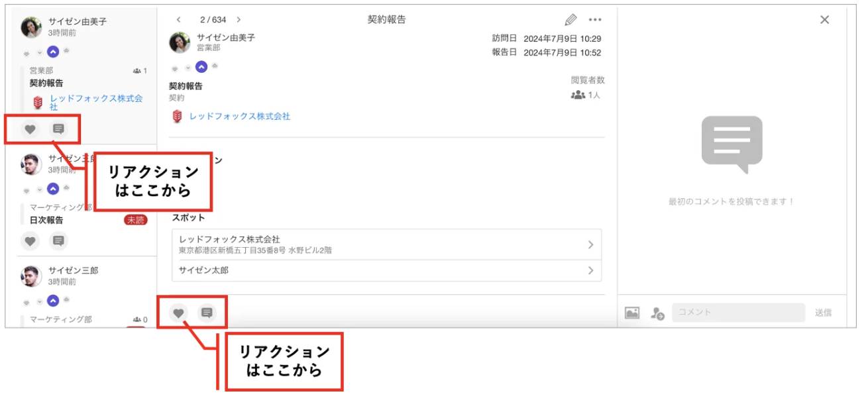Mention a user in the comment
Image resolution: width=868 pixels, height=420 pixels.
coord(657,313)
